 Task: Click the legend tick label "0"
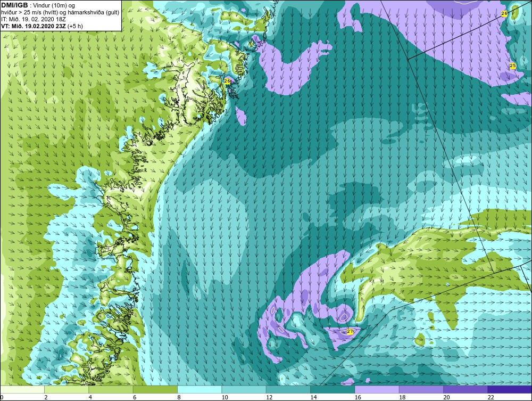(x=2, y=398)
